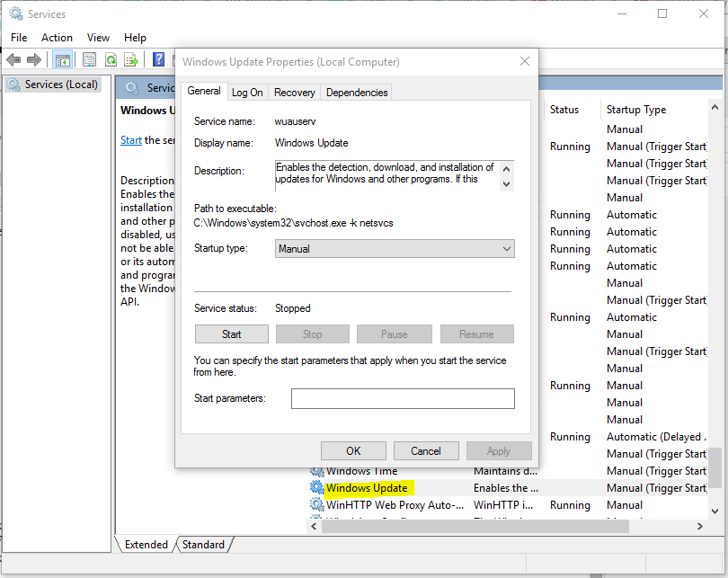Viewport: 728px width, 578px height.
Task: Open the Startup type dropdown
Action: 395,249
